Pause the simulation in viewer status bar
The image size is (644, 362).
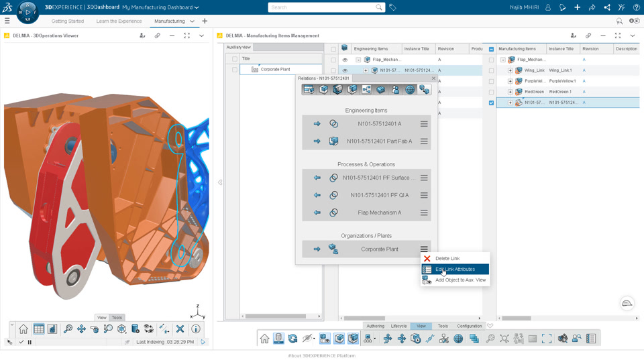[x=30, y=342]
